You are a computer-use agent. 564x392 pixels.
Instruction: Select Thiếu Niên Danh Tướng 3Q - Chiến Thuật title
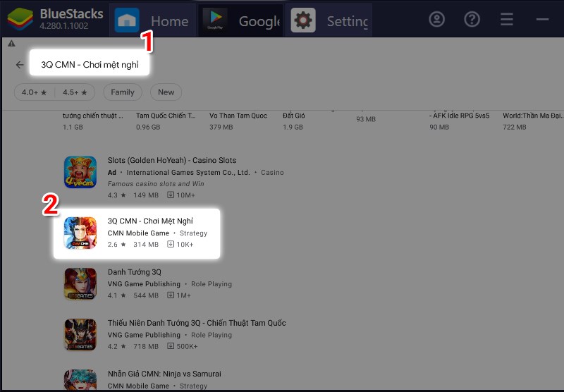pyautogui.click(x=197, y=323)
